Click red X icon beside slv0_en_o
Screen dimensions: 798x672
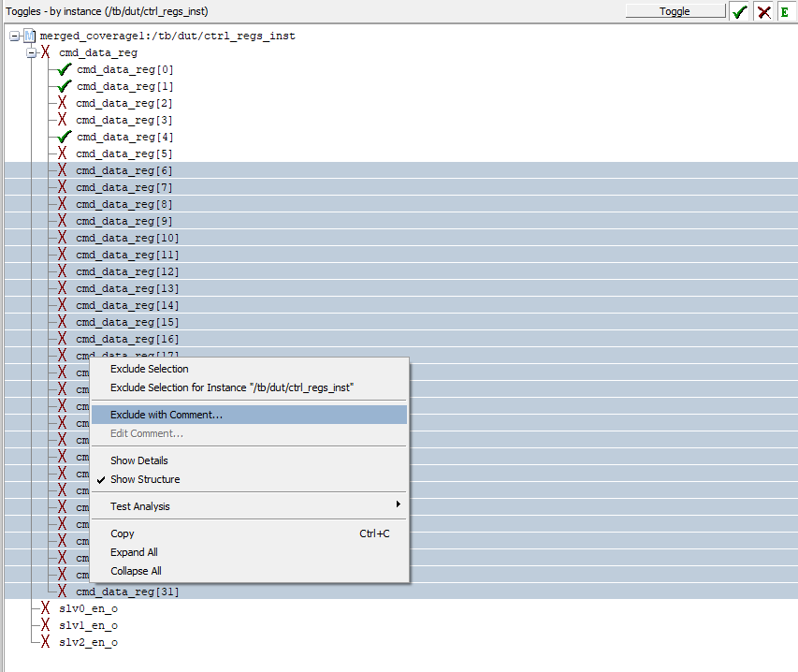44,608
